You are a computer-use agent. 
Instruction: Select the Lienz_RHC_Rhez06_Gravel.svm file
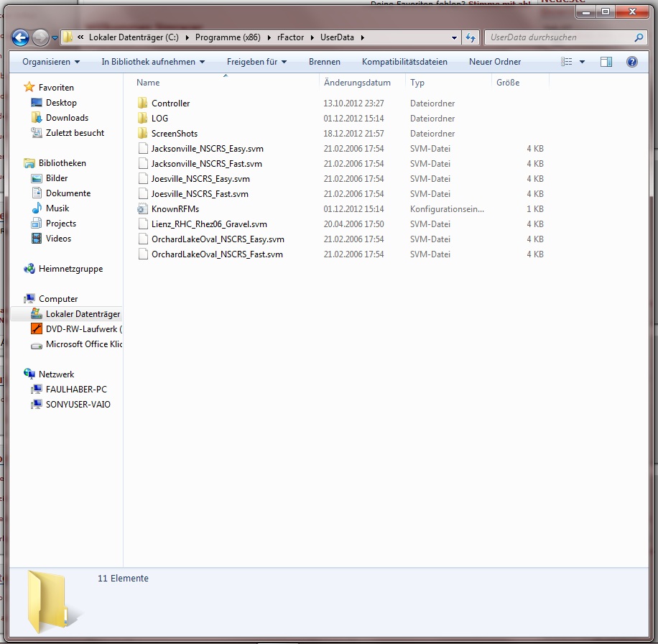click(209, 224)
